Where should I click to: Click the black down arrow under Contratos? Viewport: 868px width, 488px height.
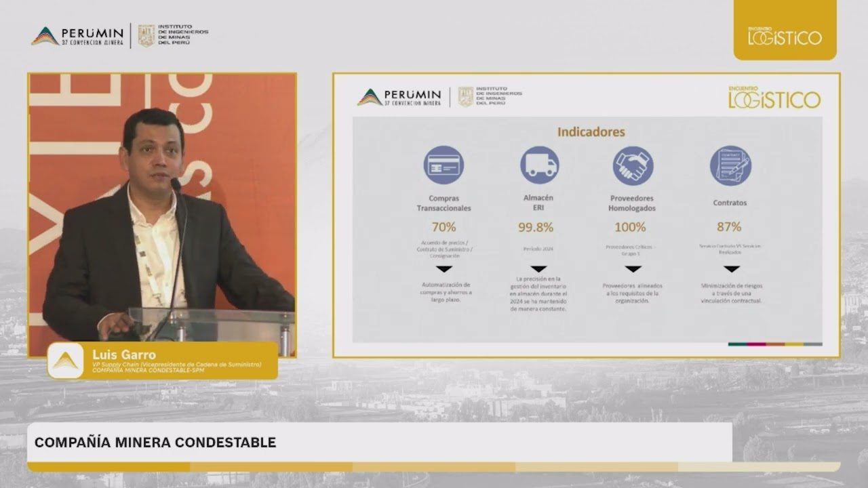(731, 269)
